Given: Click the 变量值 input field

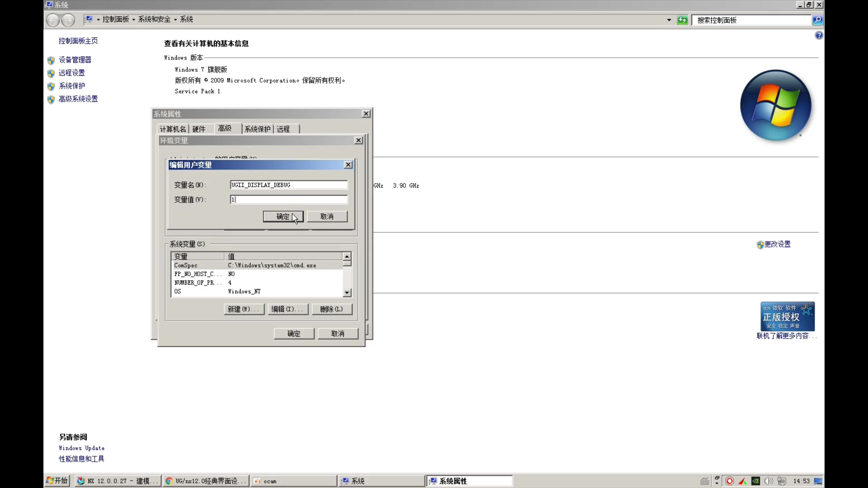Looking at the screenshot, I should tap(289, 199).
